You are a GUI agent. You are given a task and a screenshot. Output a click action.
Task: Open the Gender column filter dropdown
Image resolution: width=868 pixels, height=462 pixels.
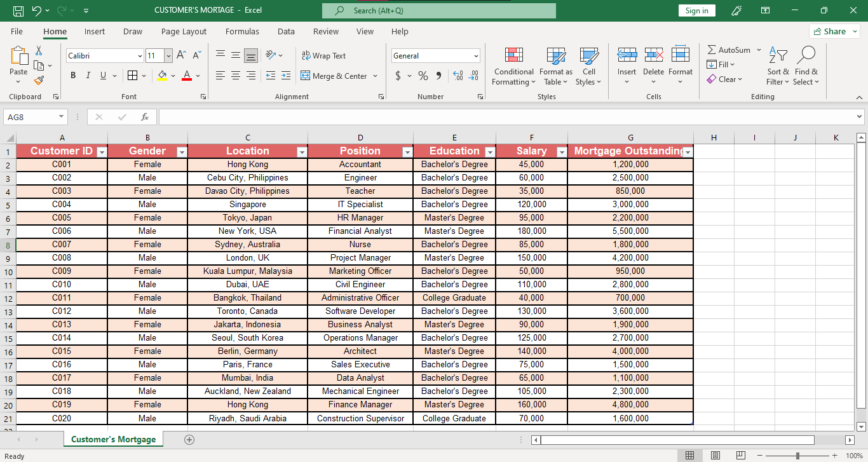[181, 152]
